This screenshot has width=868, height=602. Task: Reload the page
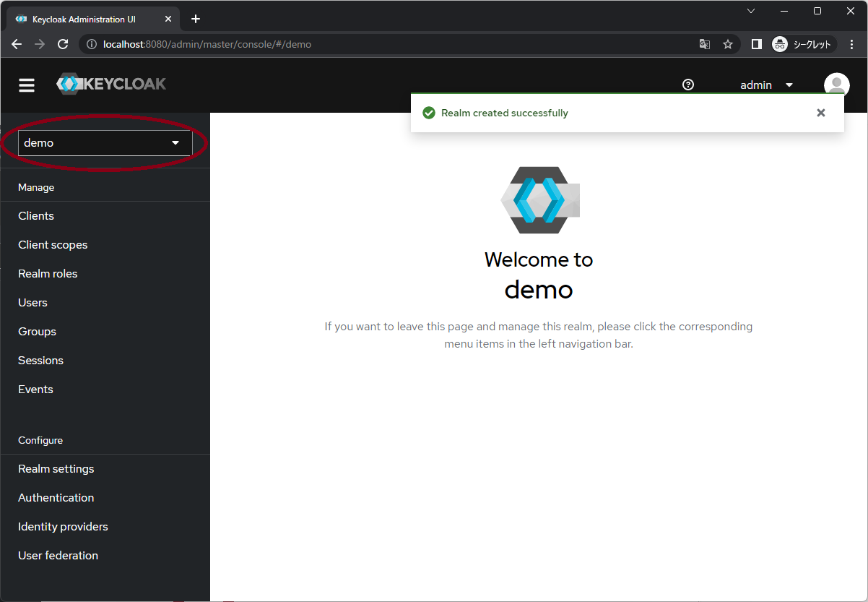pyautogui.click(x=63, y=44)
